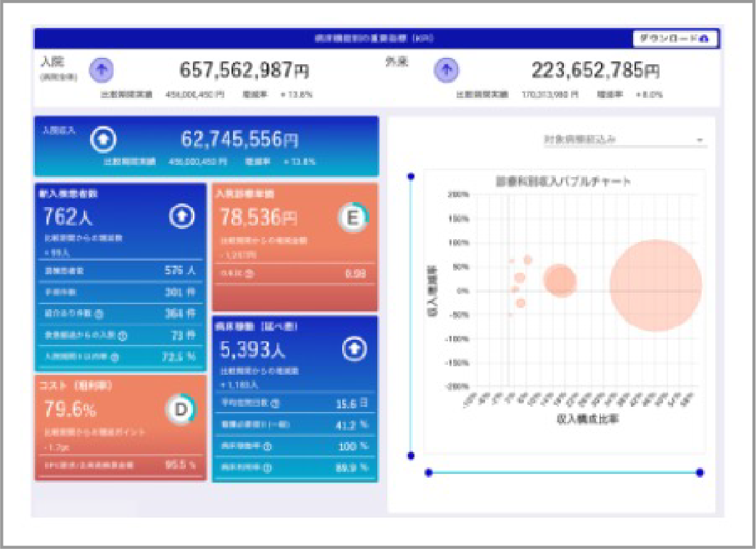Click help icon in the 15.6 日 row
The image size is (756, 549).
(x=275, y=403)
